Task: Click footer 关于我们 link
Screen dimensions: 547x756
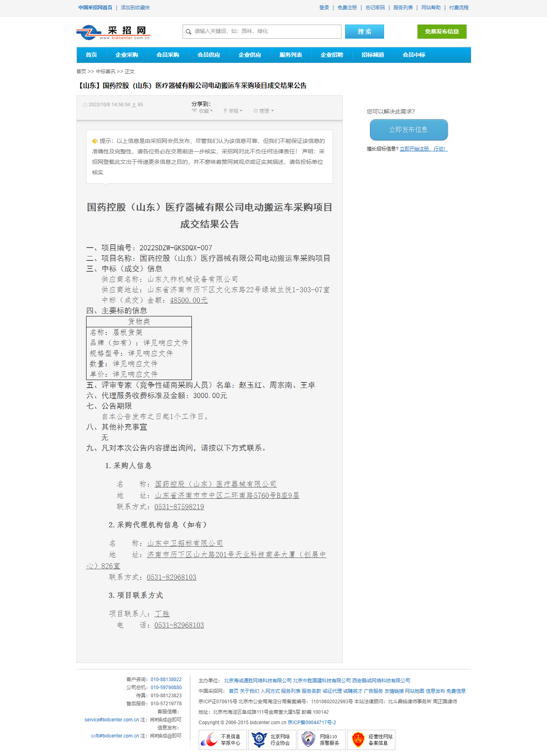Action: (249, 691)
